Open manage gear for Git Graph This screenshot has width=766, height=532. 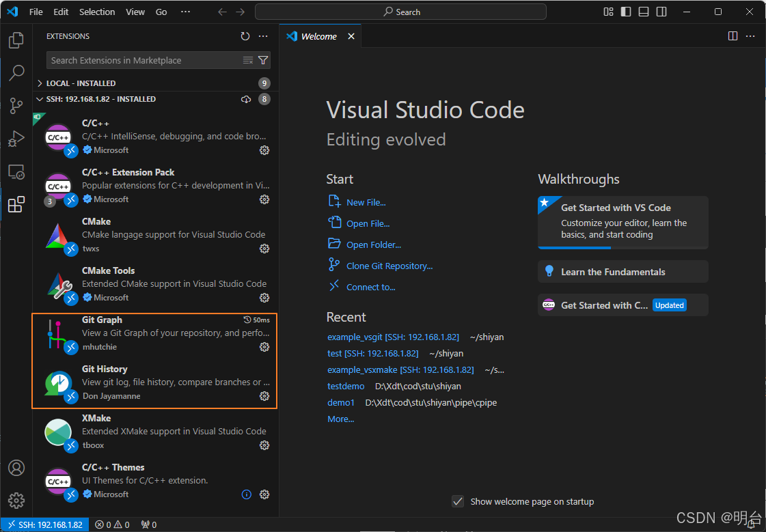264,347
